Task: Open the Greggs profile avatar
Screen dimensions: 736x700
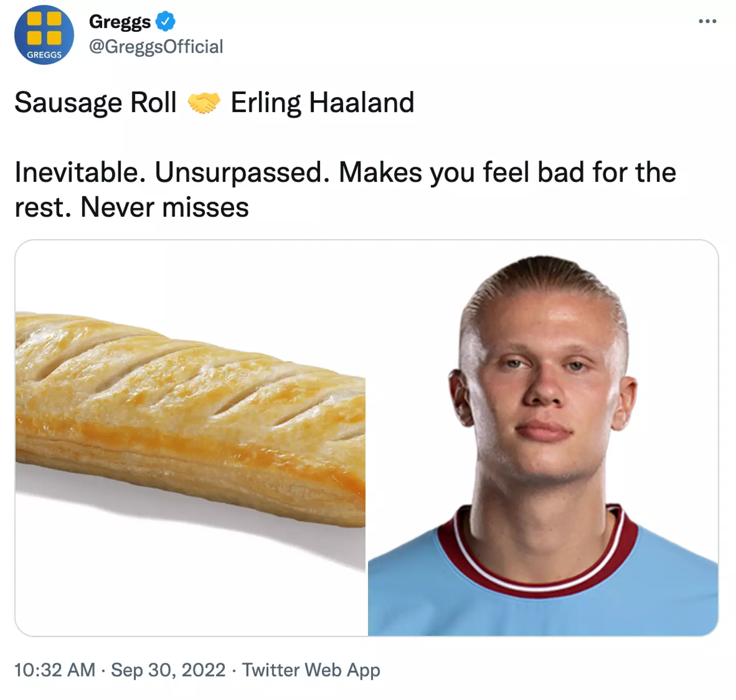Action: 44,35
